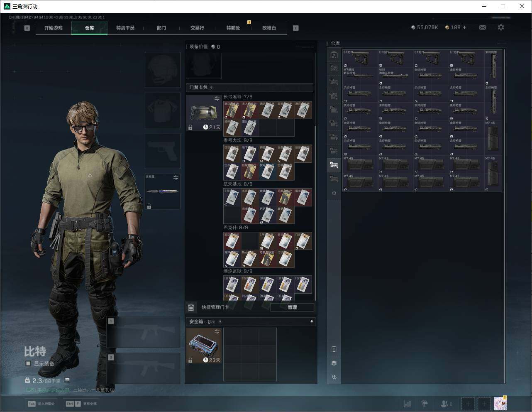Screen dimensions: 532x412
Task: Click the stacked layers icon in warehouse sidebar
Action: coord(334,363)
